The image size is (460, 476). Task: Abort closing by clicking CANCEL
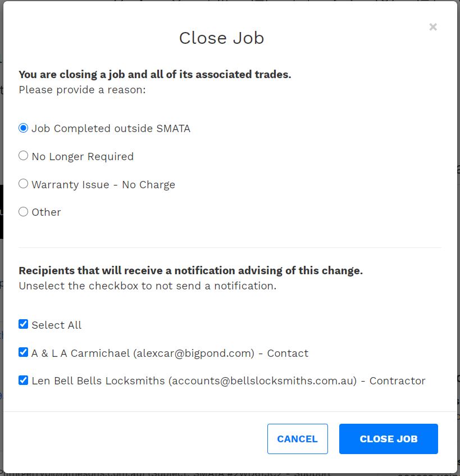(x=298, y=438)
